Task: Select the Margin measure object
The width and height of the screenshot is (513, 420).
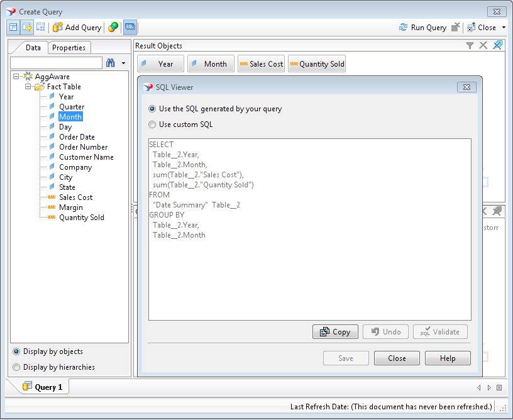Action: 71,207
